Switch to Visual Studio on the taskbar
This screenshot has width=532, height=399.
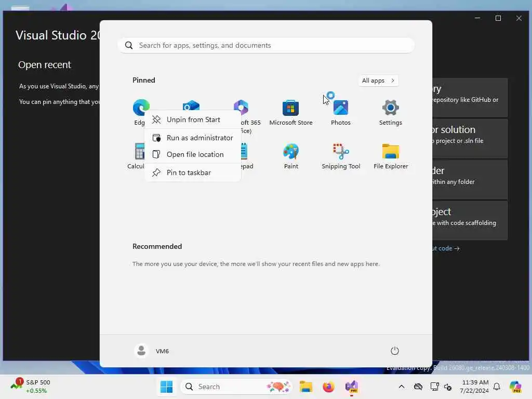(352, 387)
